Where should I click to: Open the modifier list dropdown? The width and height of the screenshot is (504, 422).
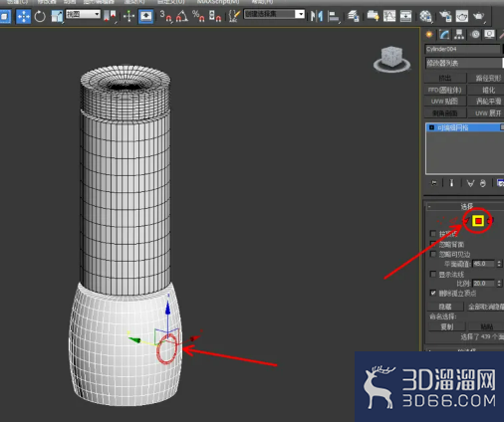[464, 63]
